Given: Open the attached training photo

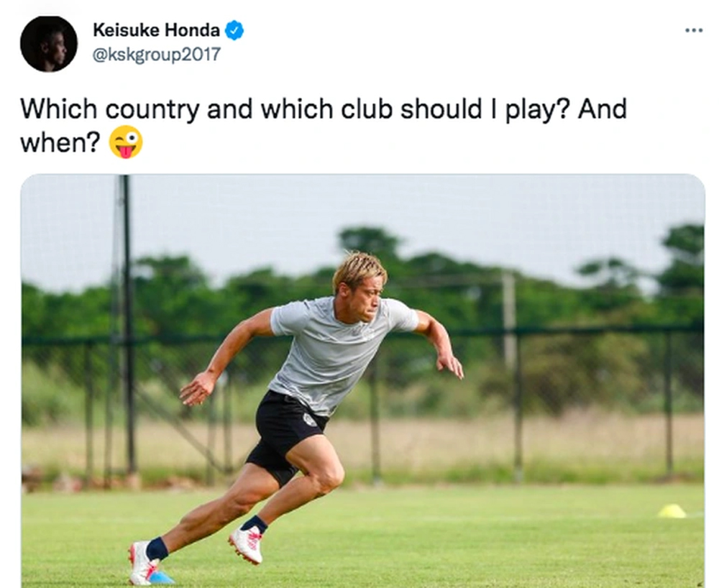Looking at the screenshot, I should click(362, 380).
